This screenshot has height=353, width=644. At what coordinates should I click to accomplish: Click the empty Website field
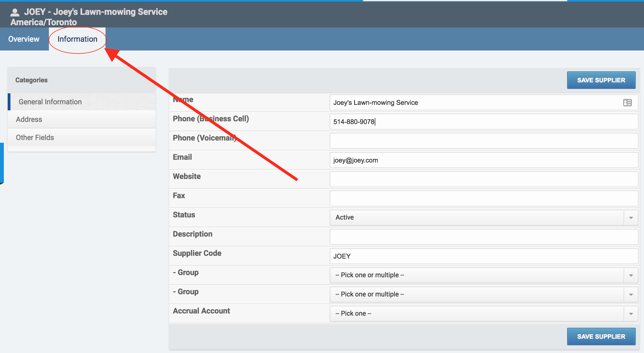484,180
